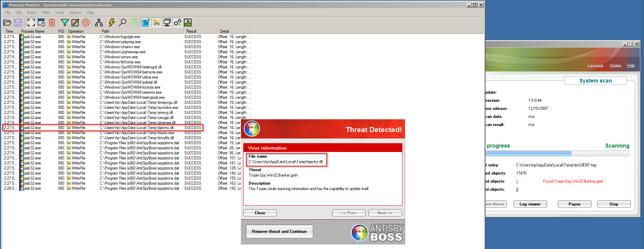Click the PID column header
644x249 pixels.
[x=60, y=31]
